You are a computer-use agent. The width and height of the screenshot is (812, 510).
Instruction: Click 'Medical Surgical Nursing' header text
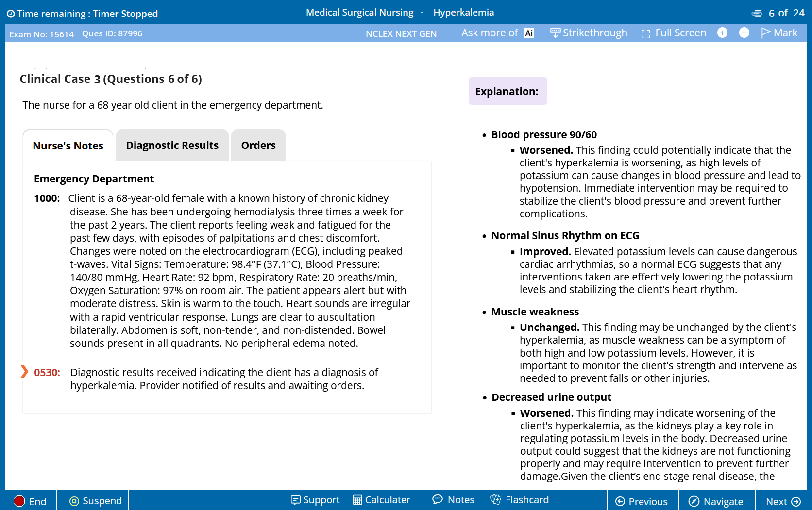point(360,13)
